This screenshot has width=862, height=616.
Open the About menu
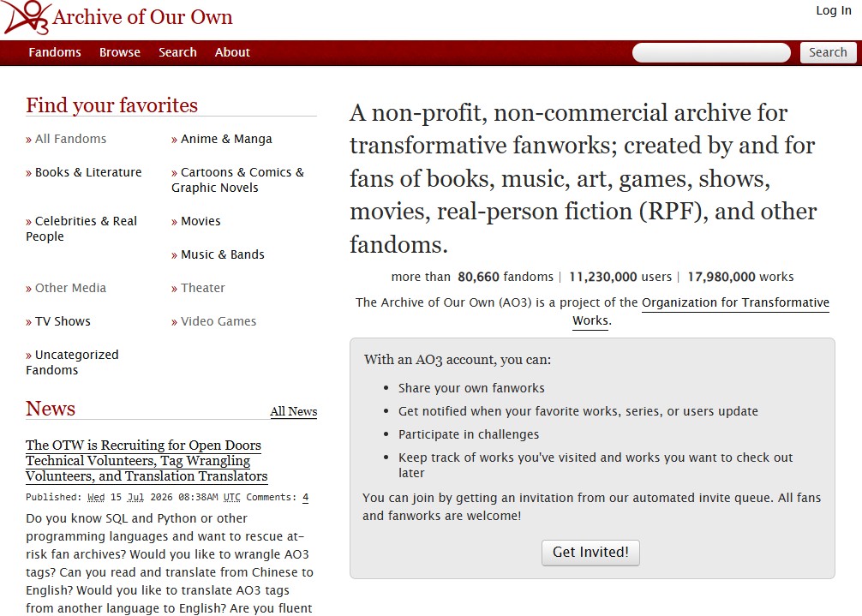click(x=232, y=52)
